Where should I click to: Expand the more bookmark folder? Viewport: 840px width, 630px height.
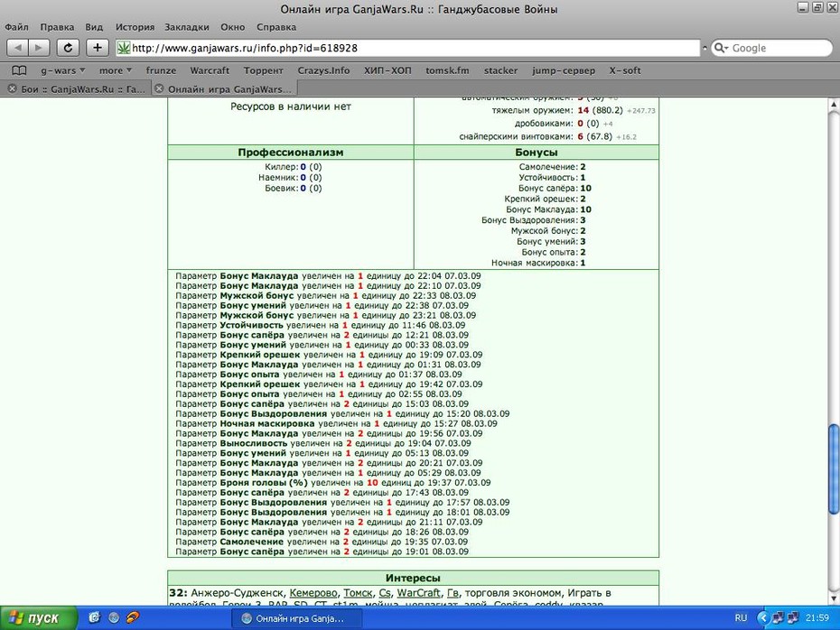116,70
